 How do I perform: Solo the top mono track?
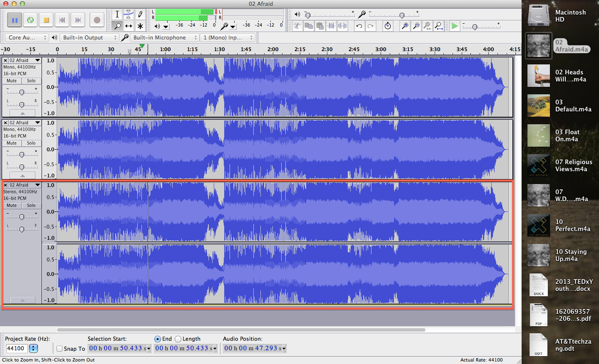tap(31, 81)
